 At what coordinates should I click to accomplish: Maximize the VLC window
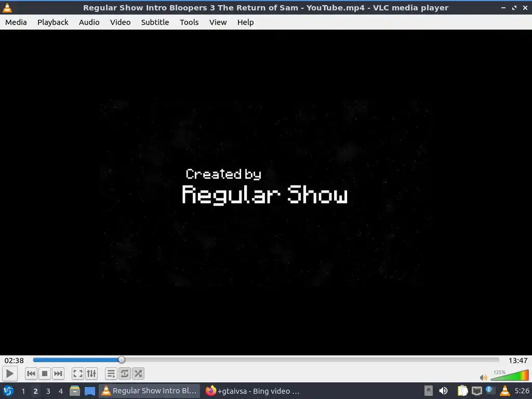tap(514, 7)
